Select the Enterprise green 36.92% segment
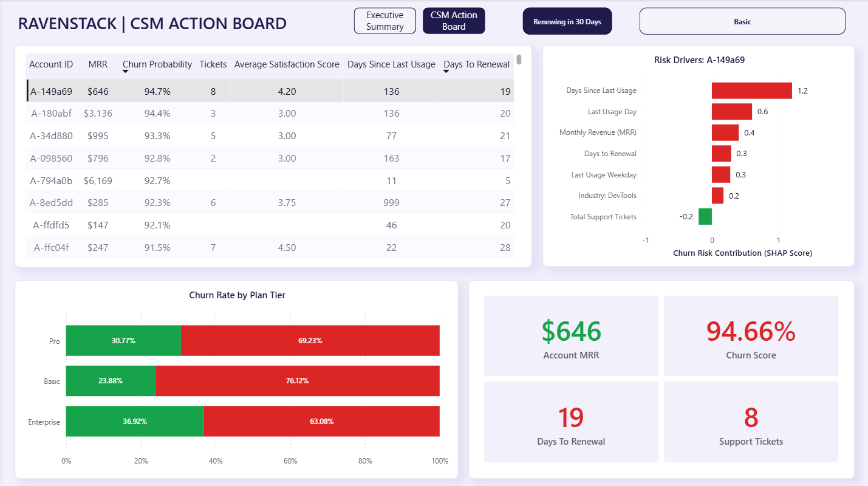 click(x=135, y=421)
